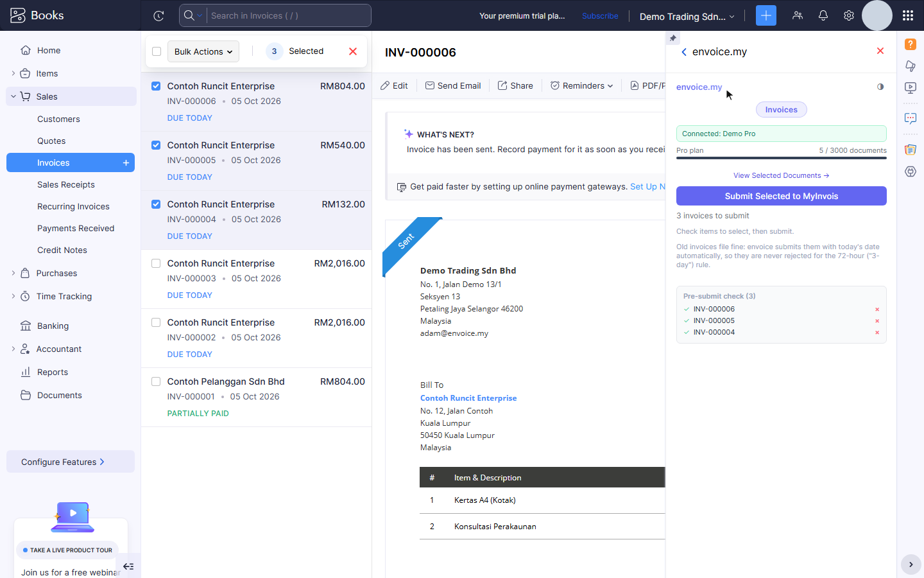Image resolution: width=924 pixels, height=578 pixels.
Task: Open the apps grid launcher
Action: (x=908, y=15)
